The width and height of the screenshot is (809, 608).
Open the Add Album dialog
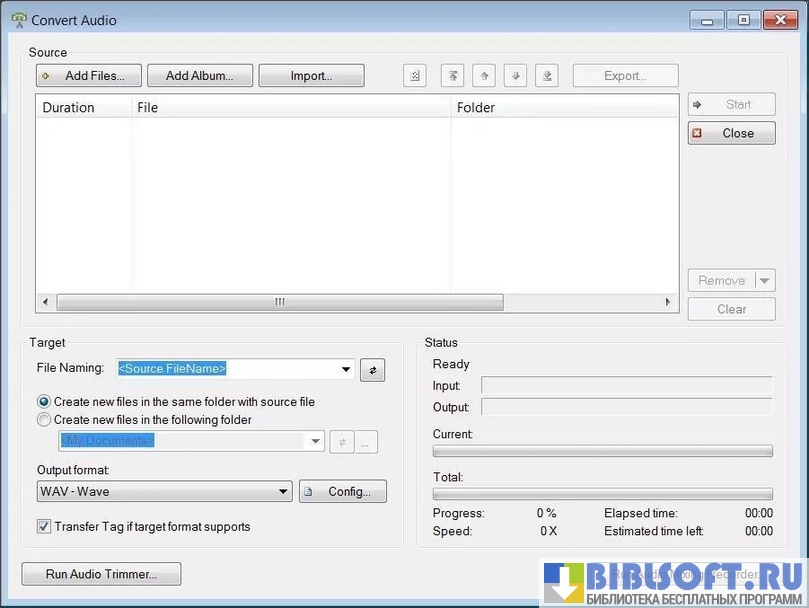tap(199, 76)
